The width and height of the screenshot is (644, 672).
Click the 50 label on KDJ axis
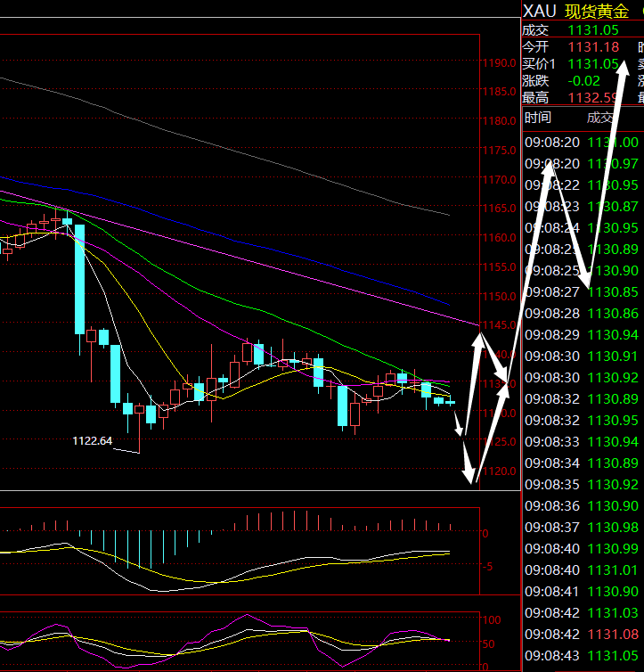(488, 643)
